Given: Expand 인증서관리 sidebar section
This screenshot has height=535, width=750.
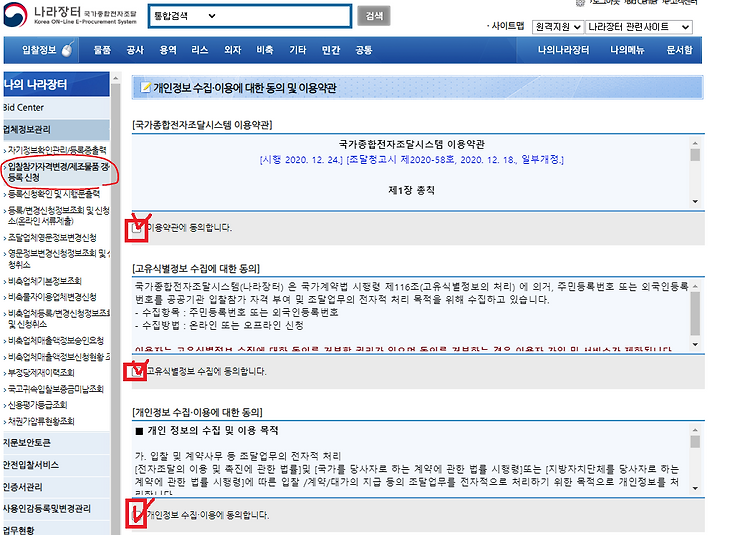Looking at the screenshot, I should (56, 487).
